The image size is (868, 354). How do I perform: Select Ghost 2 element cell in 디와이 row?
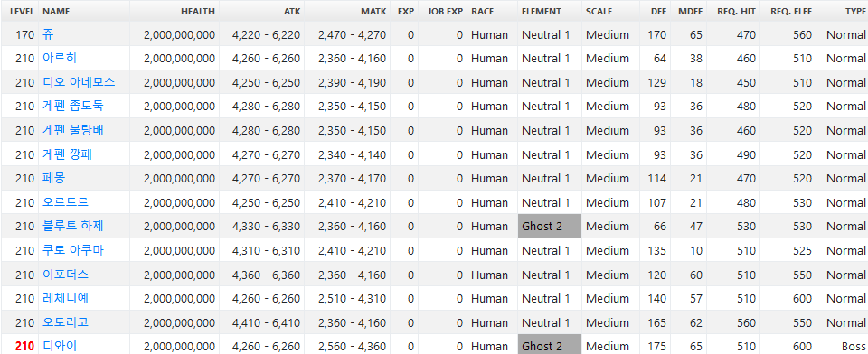point(550,345)
